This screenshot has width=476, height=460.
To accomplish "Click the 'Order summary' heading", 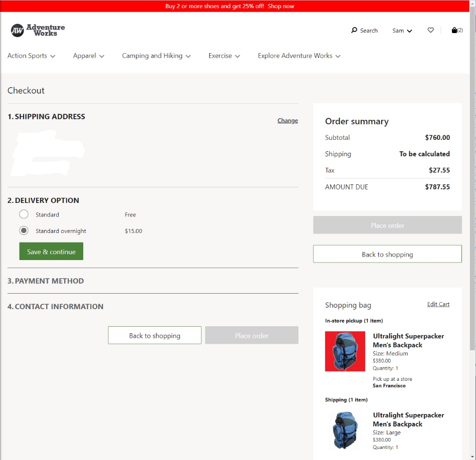I will pos(357,121).
